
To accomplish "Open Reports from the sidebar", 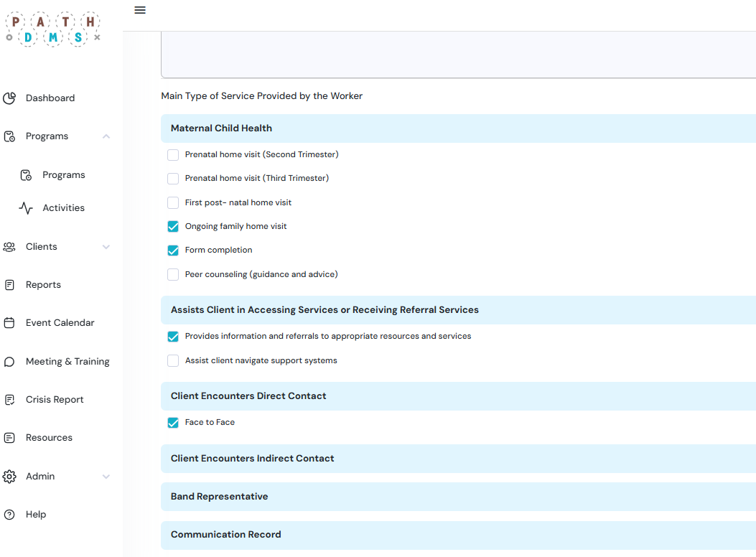I will [x=43, y=285].
